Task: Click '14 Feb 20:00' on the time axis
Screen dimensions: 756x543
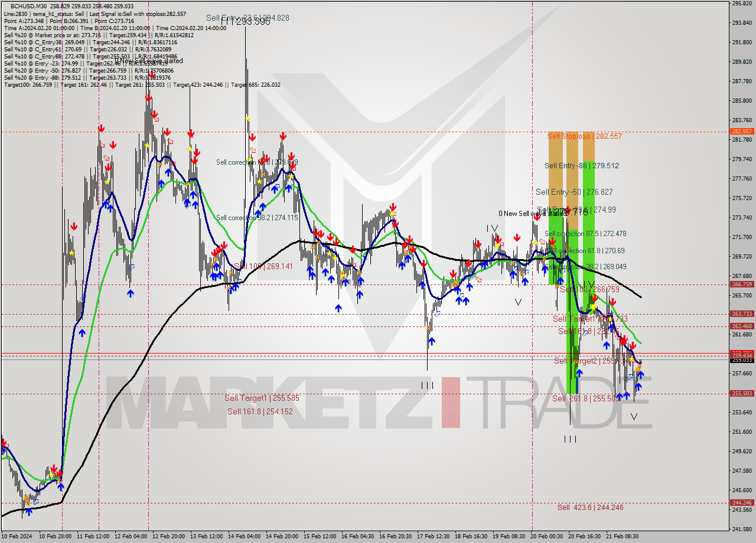Action: (282, 537)
